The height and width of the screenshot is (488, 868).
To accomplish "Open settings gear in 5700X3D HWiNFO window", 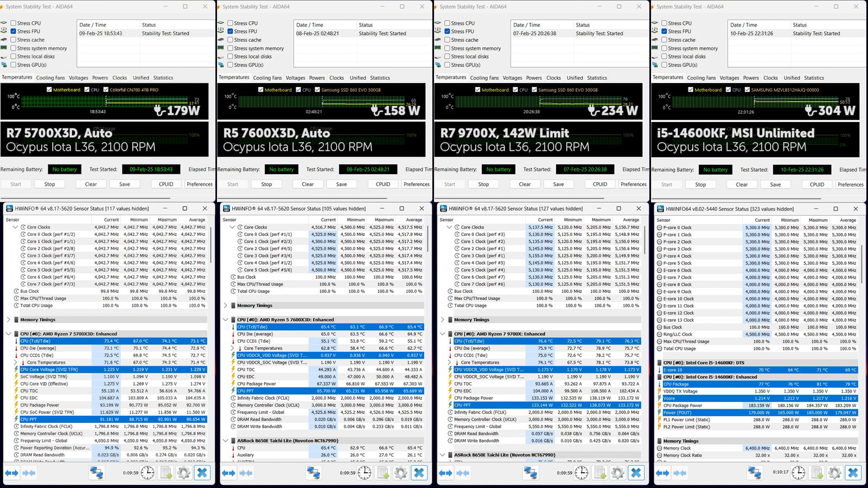I will coord(184,473).
